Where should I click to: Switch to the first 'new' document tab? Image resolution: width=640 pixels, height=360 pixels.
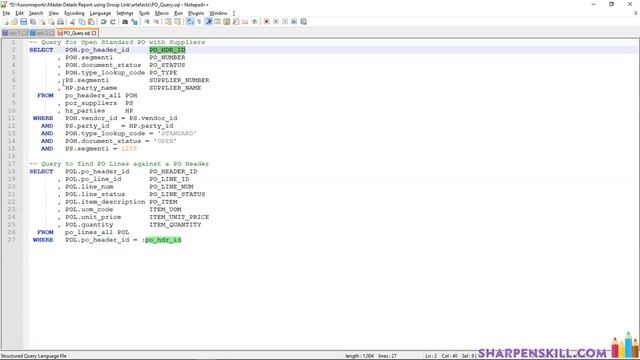[x=15, y=33]
